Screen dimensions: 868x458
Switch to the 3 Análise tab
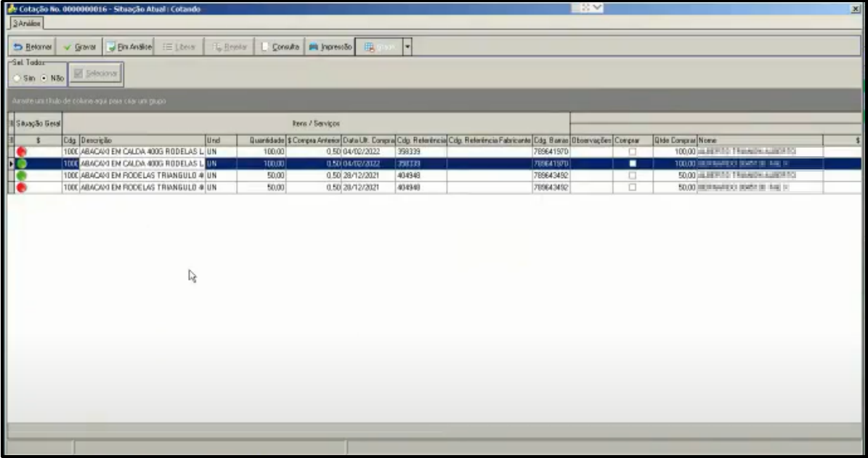pos(27,23)
